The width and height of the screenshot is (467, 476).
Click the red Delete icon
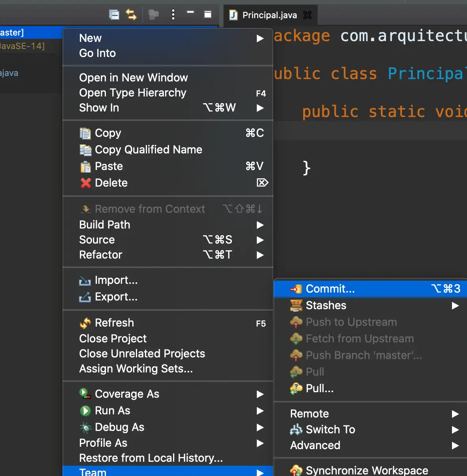(x=85, y=183)
